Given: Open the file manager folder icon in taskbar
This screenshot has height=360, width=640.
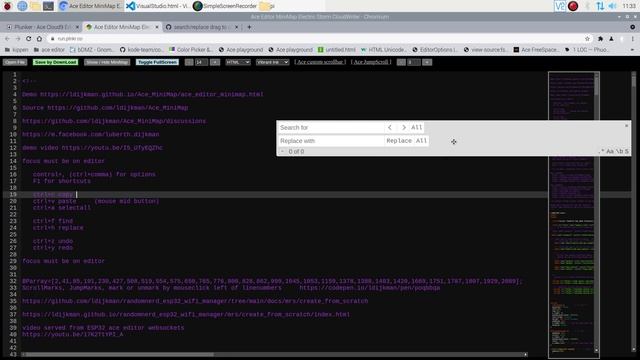Looking at the screenshot, I should pyautogui.click(x=35, y=6).
